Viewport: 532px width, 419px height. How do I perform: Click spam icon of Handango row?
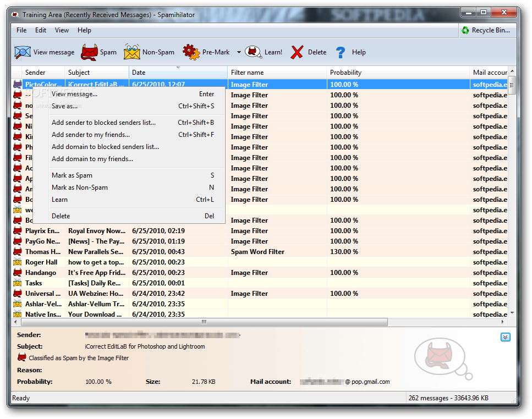(17, 273)
